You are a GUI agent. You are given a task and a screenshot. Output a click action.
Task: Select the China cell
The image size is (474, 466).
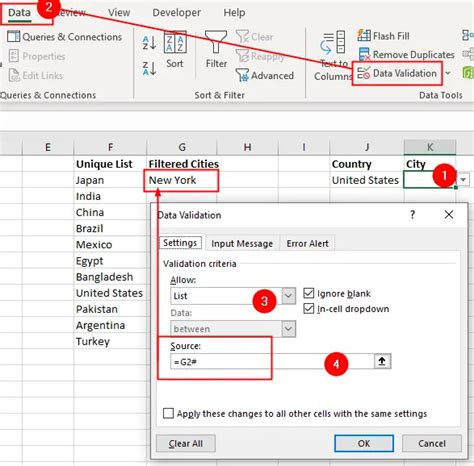110,212
